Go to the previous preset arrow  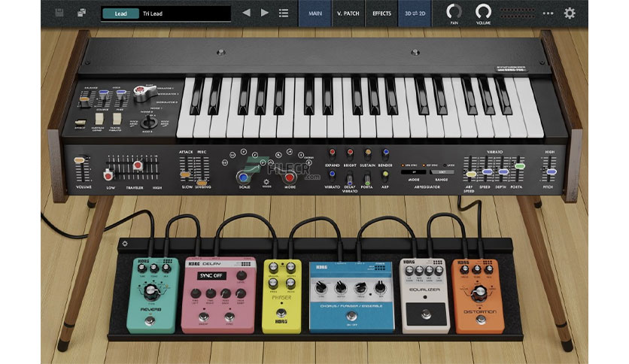[246, 13]
